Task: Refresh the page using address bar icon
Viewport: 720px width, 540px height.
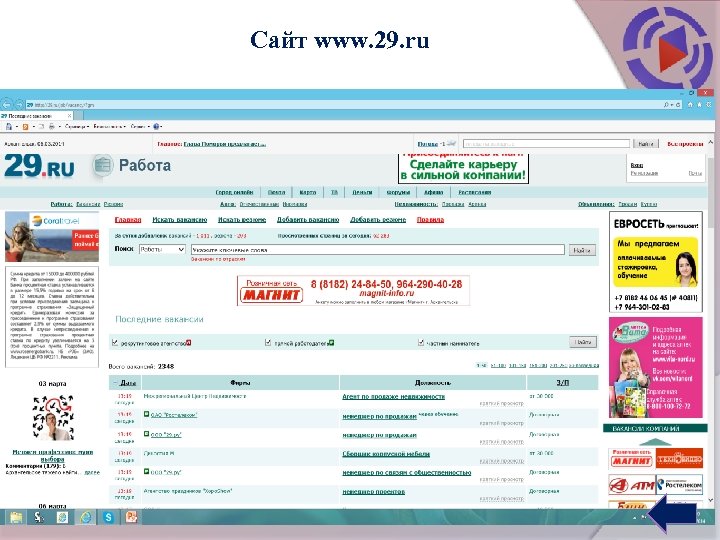Action: [678, 105]
